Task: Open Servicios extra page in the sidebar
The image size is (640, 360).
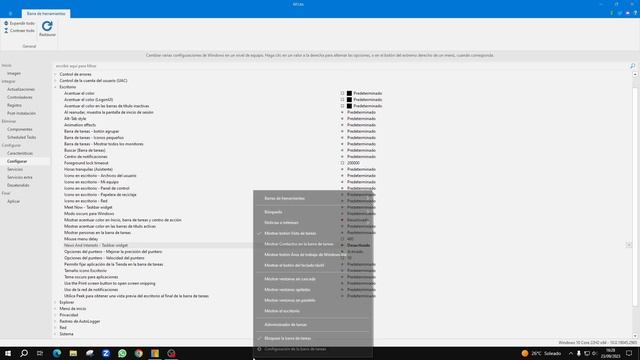Action: (20, 177)
